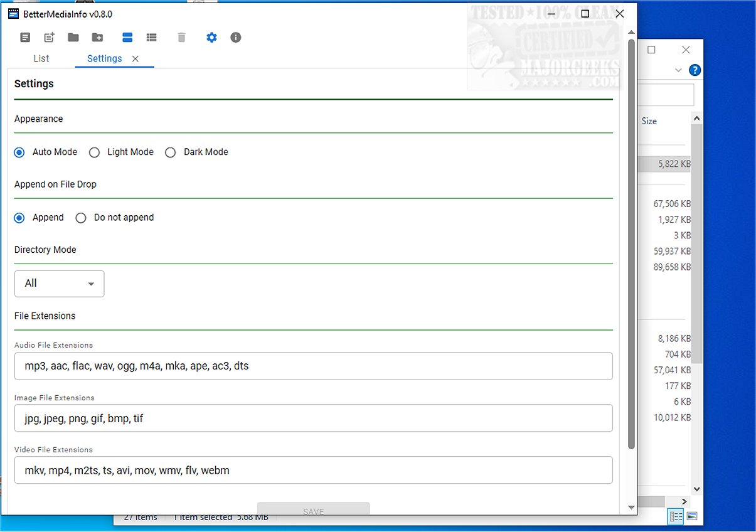Viewport: 756px width, 532px height.
Task: Select the Do not append radio button
Action: tap(80, 218)
